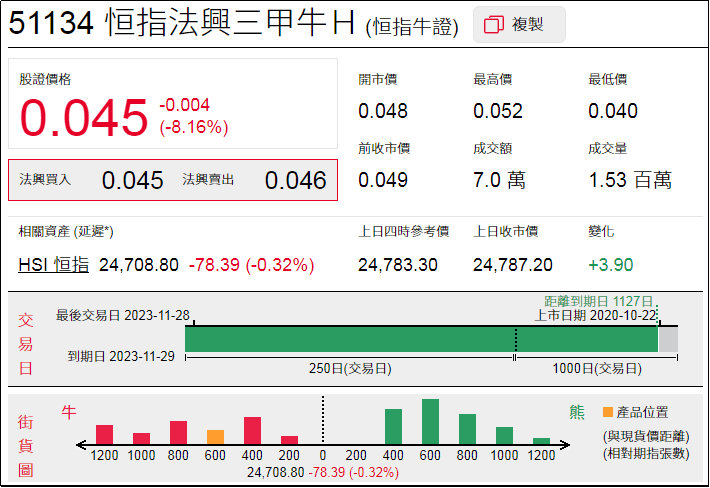Click the grey remaining portion of the progress bar
710x488 pixels.
pyautogui.click(x=668, y=340)
